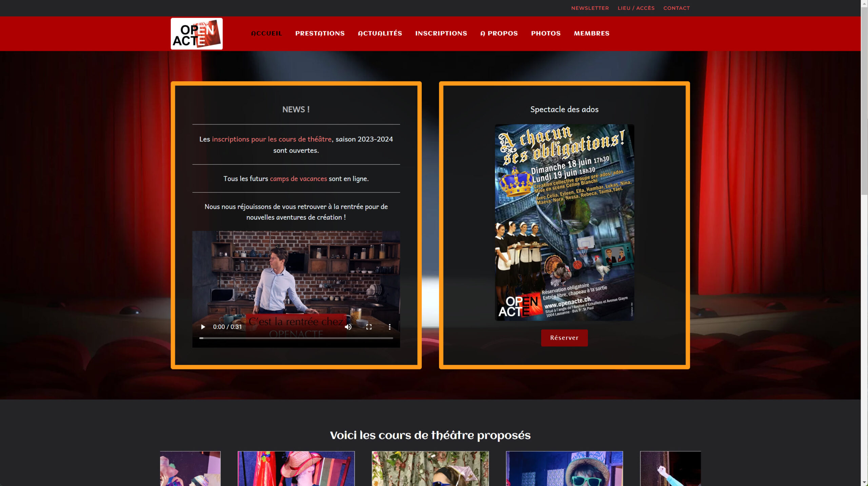The image size is (868, 486).
Task: Mute the video volume icon
Action: coord(348,327)
